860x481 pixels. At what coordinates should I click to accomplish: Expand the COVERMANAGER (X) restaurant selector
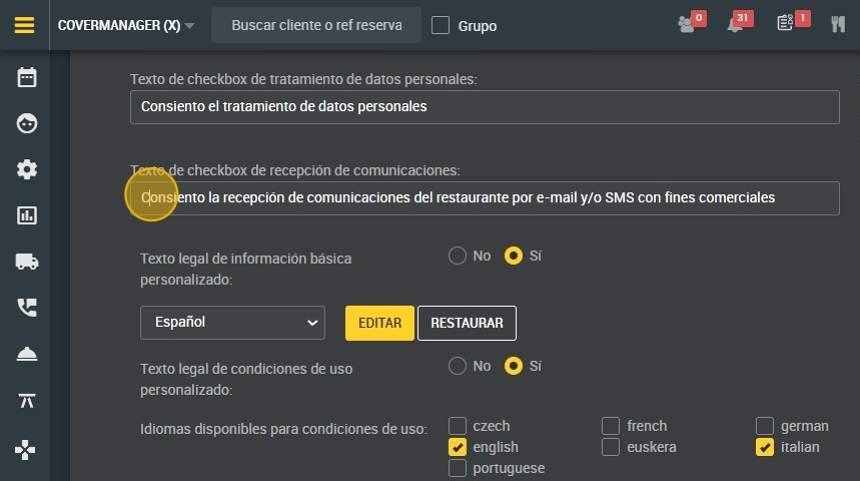pyautogui.click(x=126, y=26)
